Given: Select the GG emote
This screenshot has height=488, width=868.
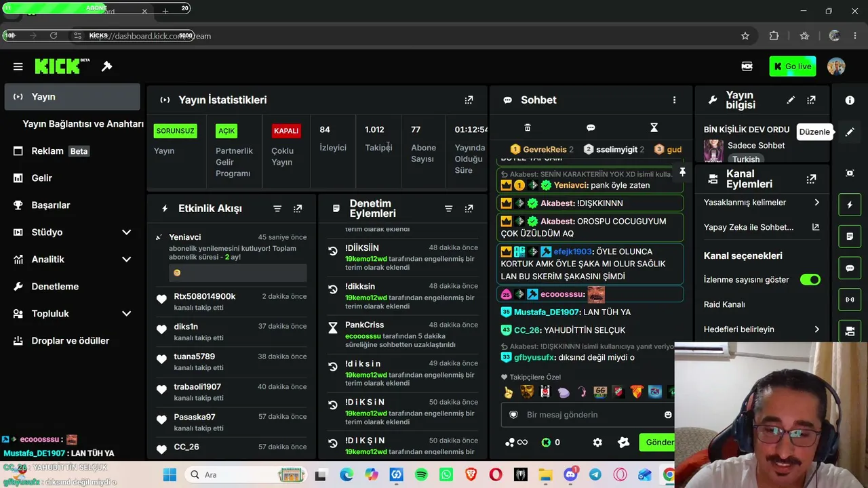Looking at the screenshot, I should coord(600,392).
